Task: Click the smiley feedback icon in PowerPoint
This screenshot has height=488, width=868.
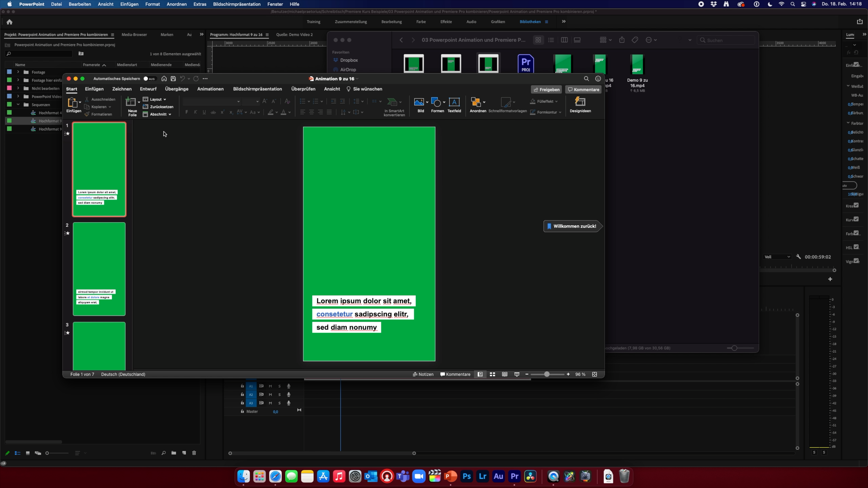Action: click(x=598, y=78)
